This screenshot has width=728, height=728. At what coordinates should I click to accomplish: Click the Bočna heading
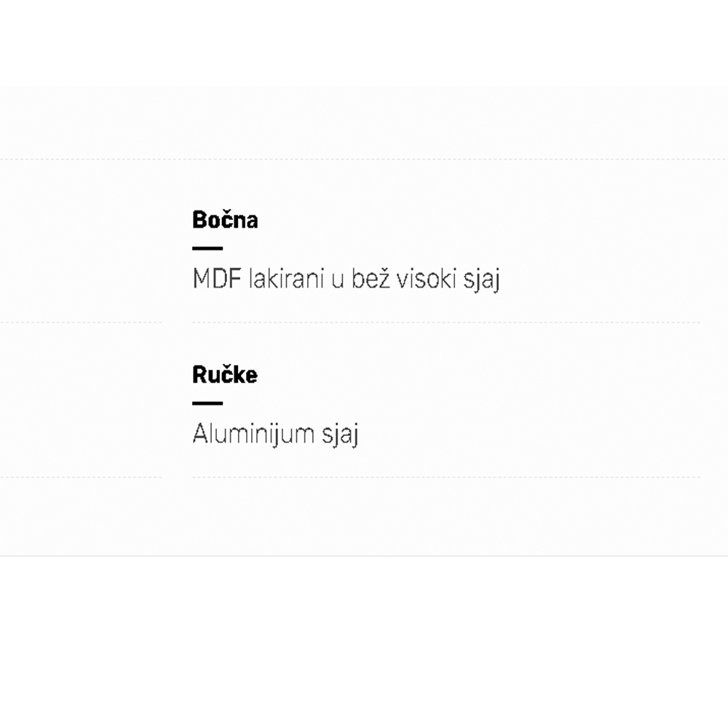[225, 220]
